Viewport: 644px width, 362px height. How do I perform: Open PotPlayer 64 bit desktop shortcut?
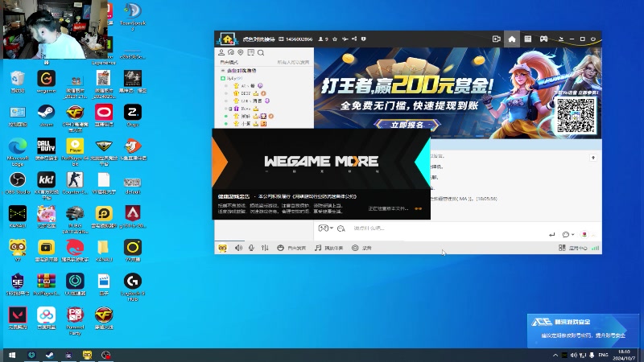(75, 152)
